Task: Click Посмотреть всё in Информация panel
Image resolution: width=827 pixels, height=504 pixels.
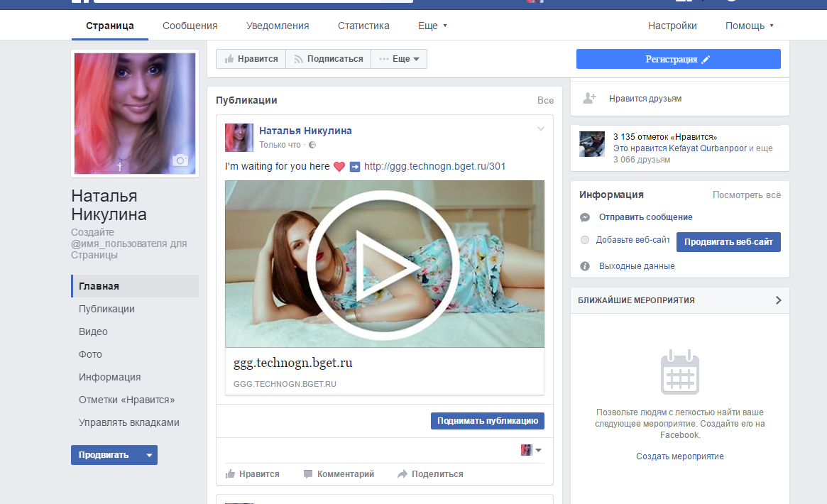Action: (746, 195)
